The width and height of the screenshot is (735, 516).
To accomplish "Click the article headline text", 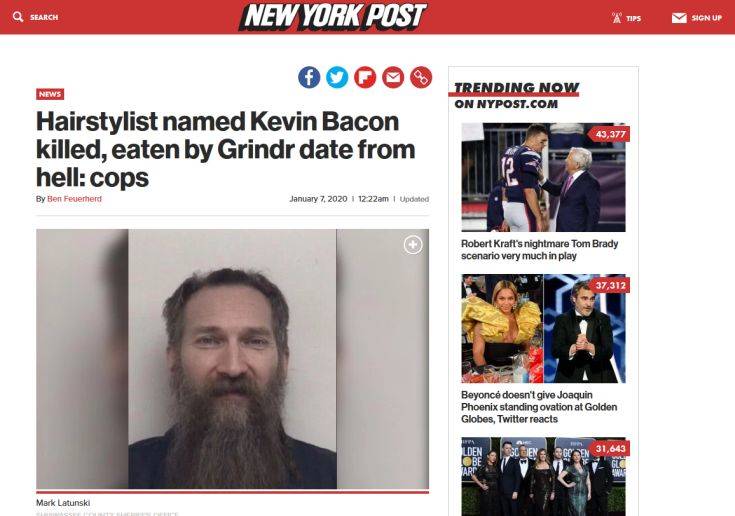I will click(225, 150).
